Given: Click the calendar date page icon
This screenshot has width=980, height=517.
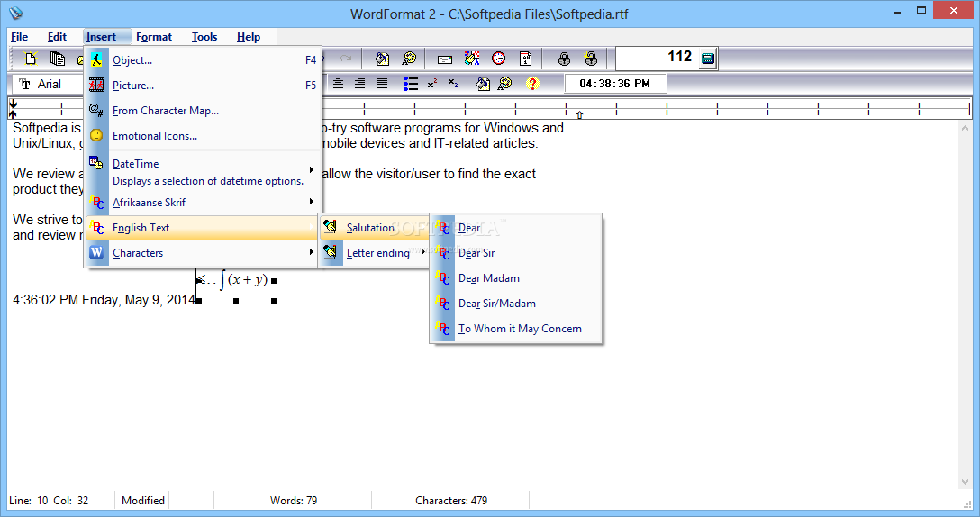Looking at the screenshot, I should 526,59.
